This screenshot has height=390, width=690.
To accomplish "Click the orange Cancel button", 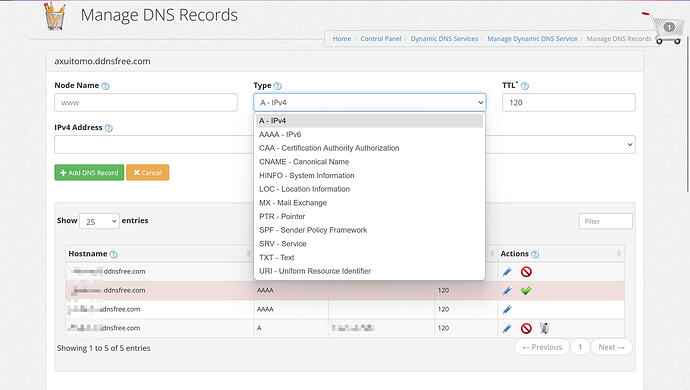I will pos(147,173).
